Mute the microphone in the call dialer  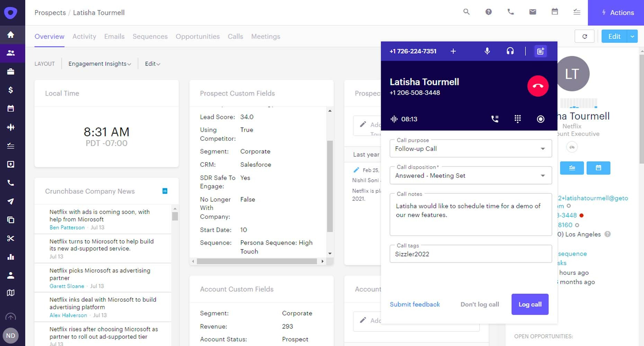pos(487,51)
